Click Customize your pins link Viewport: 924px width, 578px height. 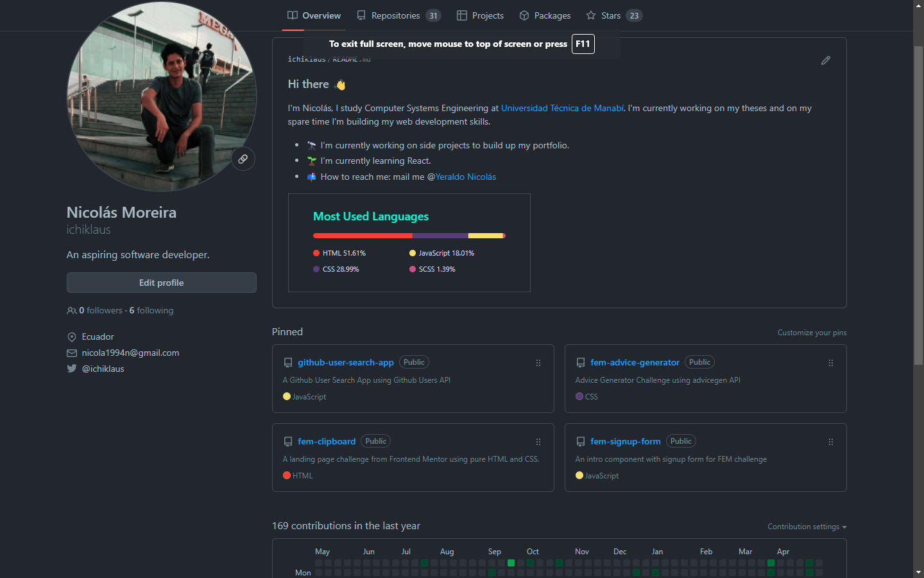pos(812,333)
